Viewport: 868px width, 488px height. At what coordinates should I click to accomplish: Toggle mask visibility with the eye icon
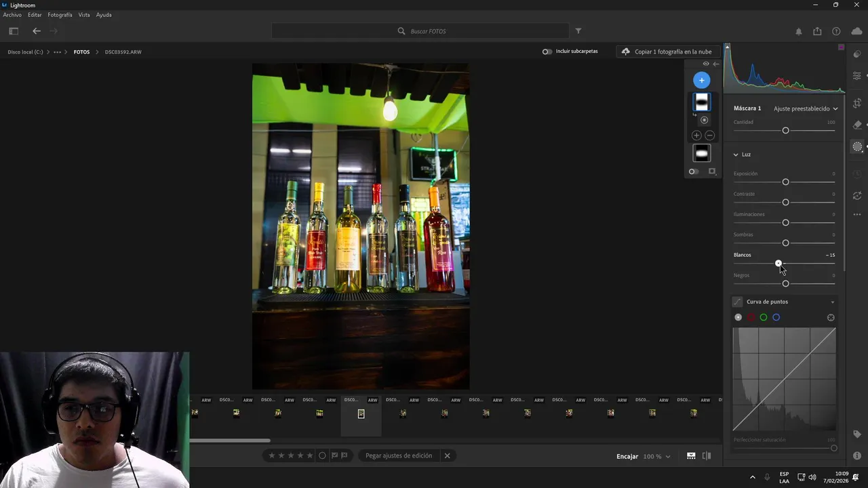[x=706, y=64]
